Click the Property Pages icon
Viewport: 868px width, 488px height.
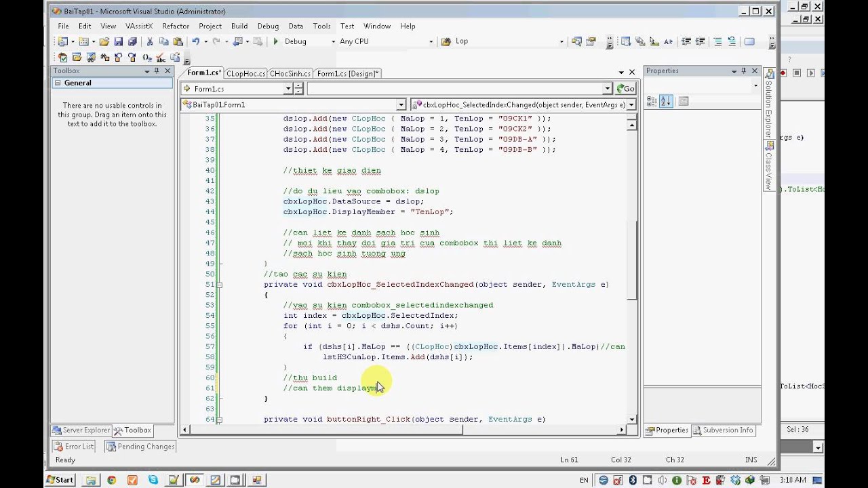[x=684, y=101]
